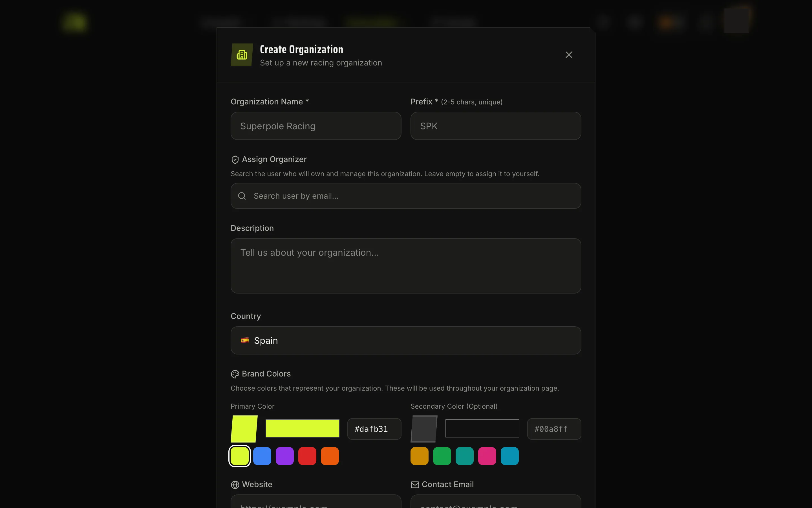Edit the secondary hex field #00a8ff
Screen dimensions: 812x508
point(554,429)
